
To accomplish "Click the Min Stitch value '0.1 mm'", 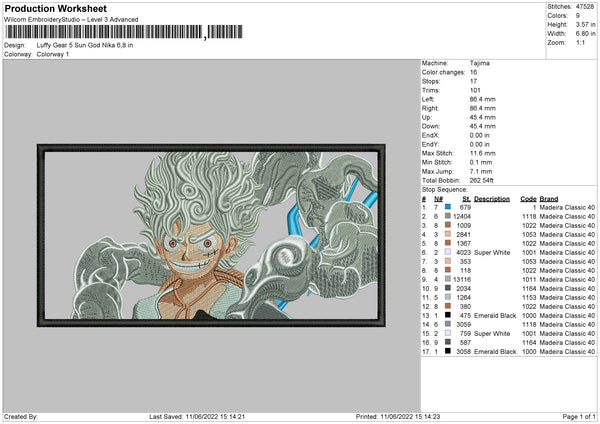I will 481,162.
